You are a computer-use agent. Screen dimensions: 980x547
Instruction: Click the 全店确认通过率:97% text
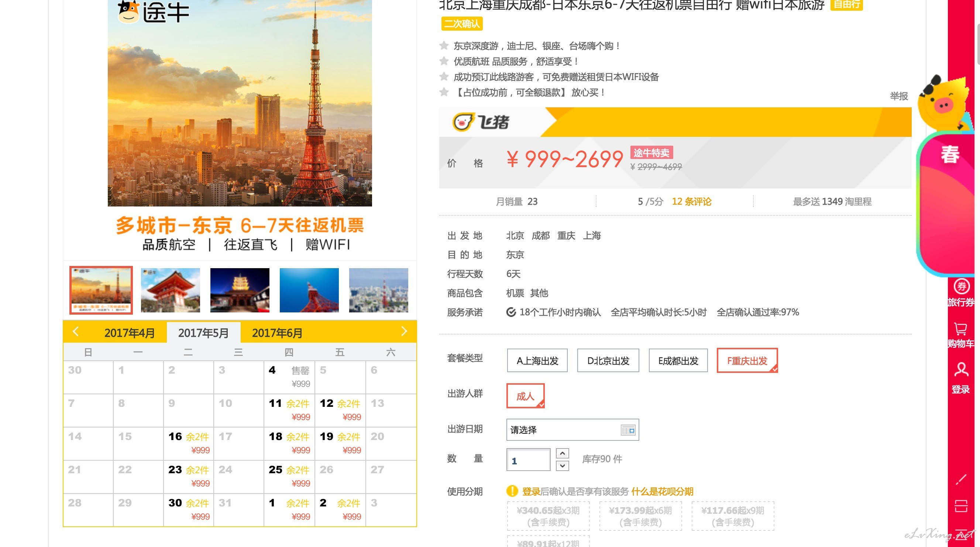coord(757,312)
